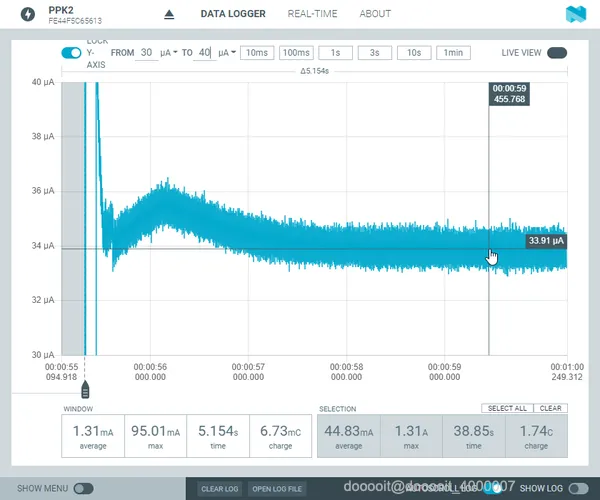The image size is (600, 500).
Task: Toggle the Lock Y-Axis switch
Action: [x=71, y=53]
